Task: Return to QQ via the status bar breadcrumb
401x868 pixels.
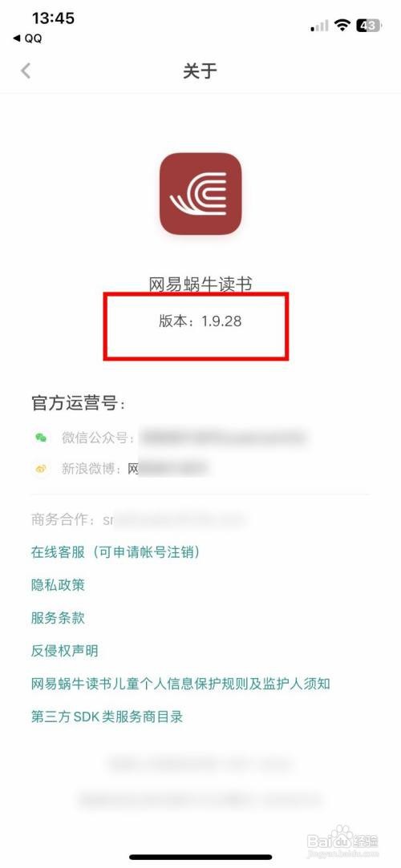Action: coord(27,38)
